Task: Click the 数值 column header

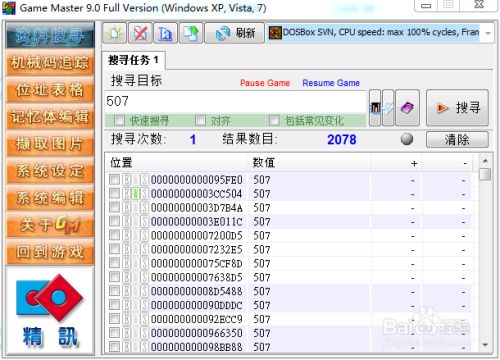Action: (310, 163)
